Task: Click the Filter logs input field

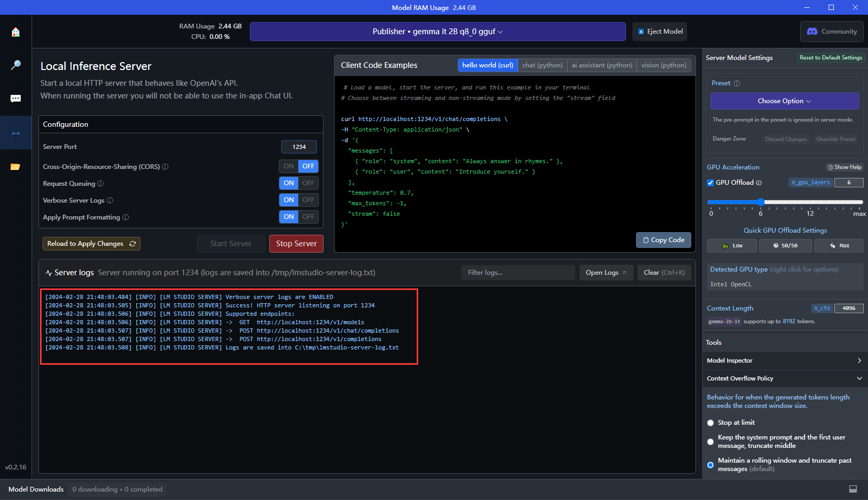Action: (518, 273)
